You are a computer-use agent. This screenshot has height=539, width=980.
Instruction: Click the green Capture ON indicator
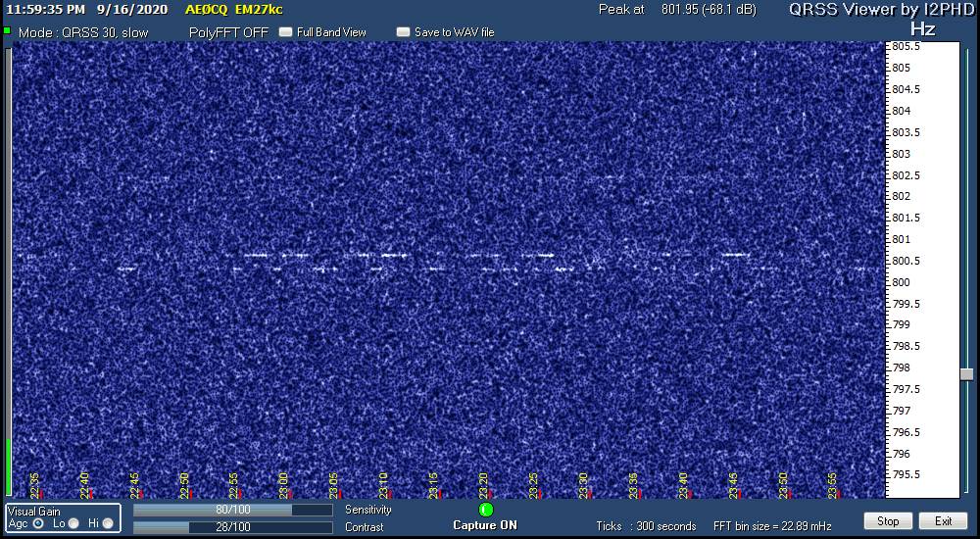[486, 509]
